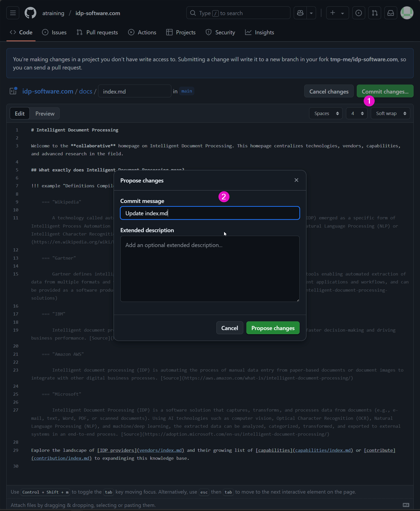
Task: Navigate to the docs breadcrumb folder
Action: point(86,91)
